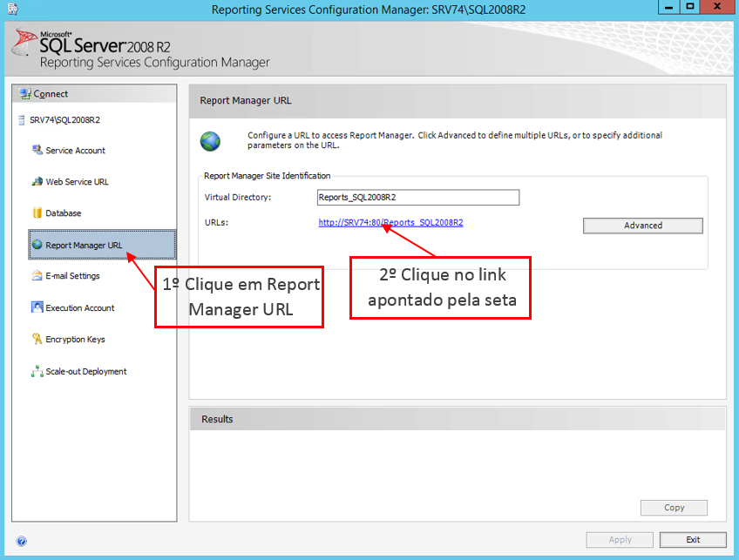Select the SRV74\SQL2008R2 server node
The height and width of the screenshot is (560, 739).
[x=64, y=120]
